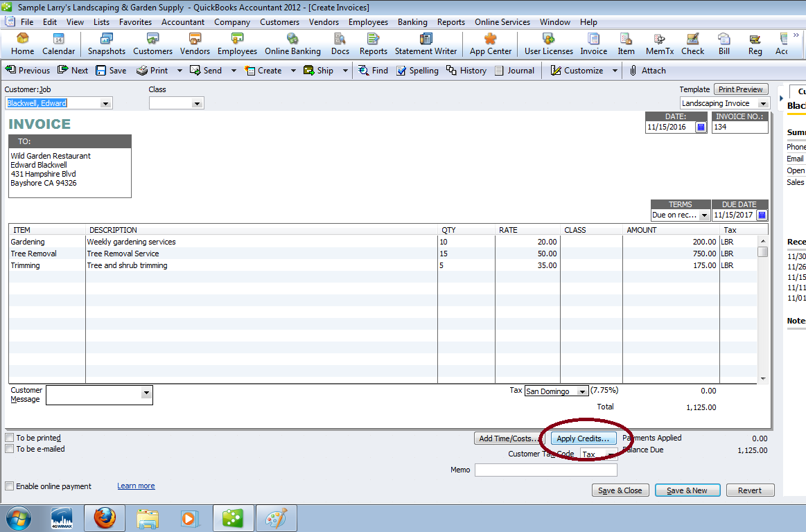
Task: Enable online payment checkbox
Action: click(9, 486)
